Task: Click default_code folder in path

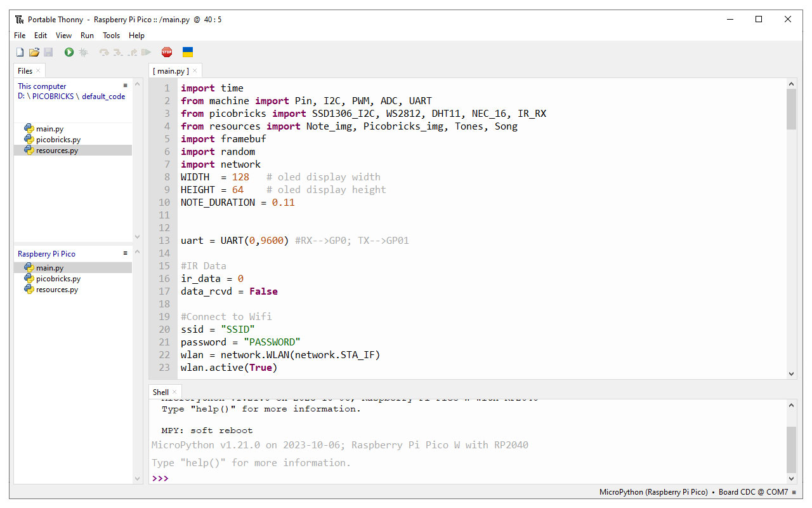Action: click(103, 97)
